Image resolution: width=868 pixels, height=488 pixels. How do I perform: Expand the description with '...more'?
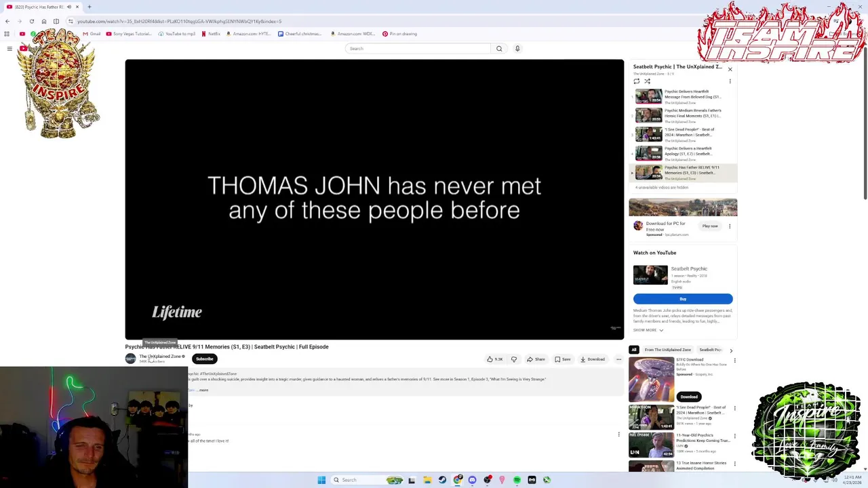[x=203, y=390]
